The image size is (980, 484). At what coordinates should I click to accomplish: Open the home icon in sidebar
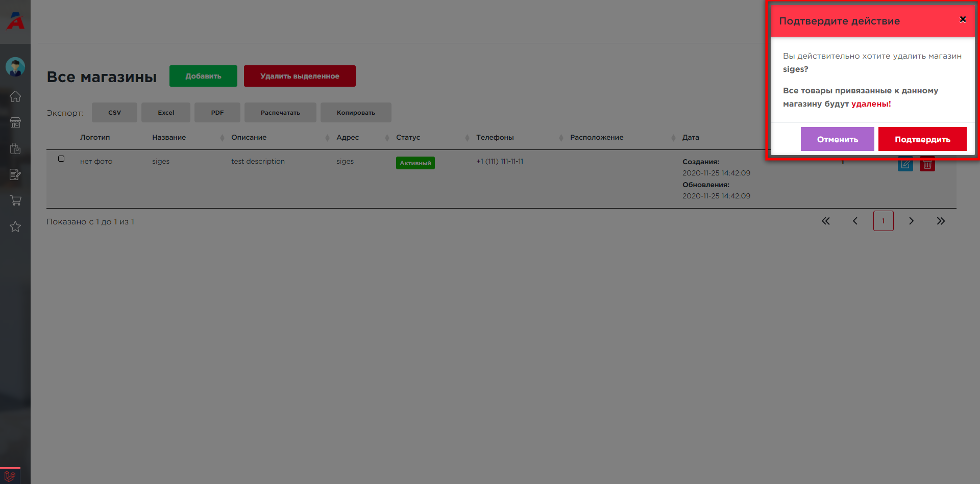point(15,96)
